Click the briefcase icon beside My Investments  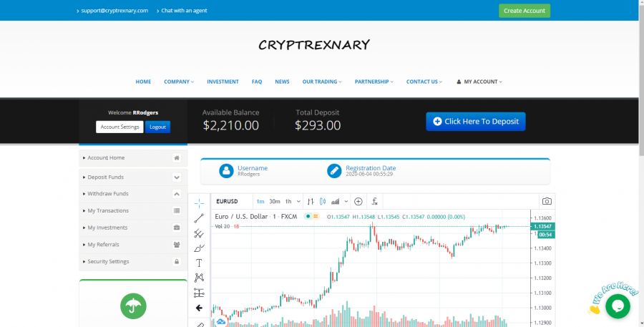pos(177,228)
